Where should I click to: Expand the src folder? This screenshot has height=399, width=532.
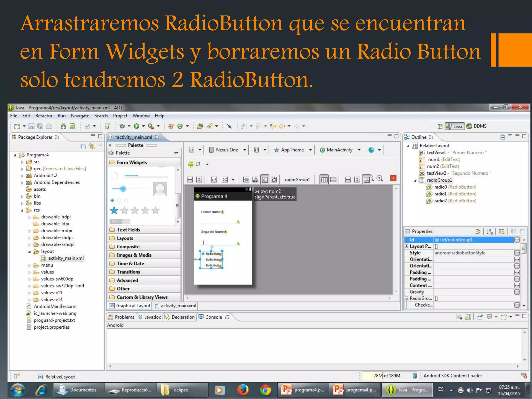(22, 162)
